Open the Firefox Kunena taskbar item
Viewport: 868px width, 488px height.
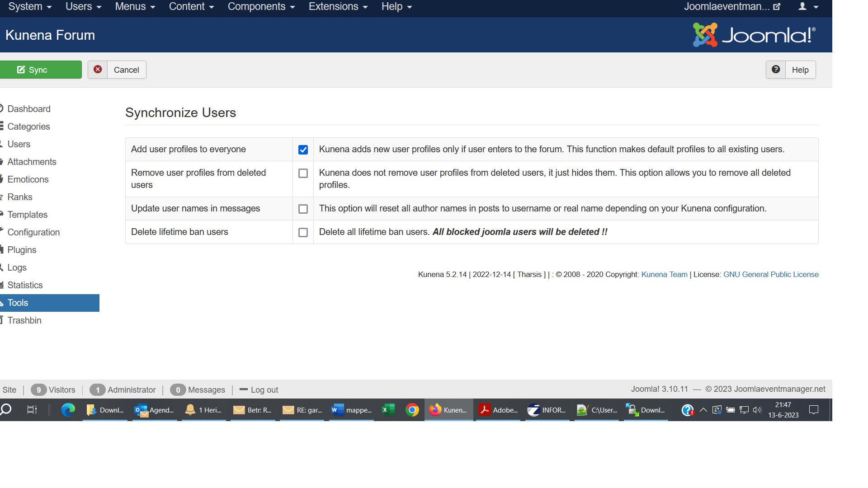pos(448,410)
